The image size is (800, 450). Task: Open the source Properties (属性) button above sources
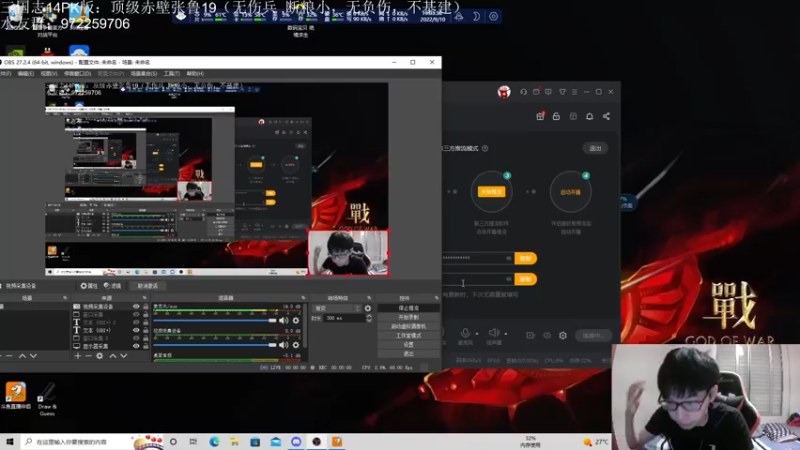coord(89,286)
